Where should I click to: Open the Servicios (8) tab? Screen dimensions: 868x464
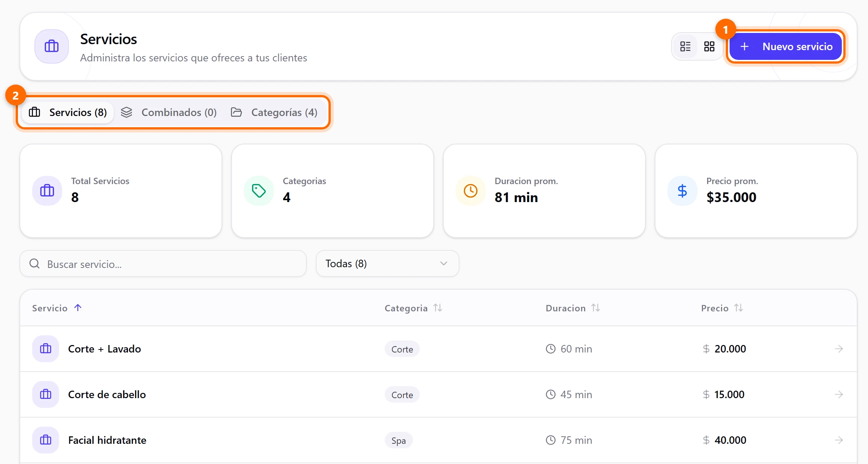[68, 112]
